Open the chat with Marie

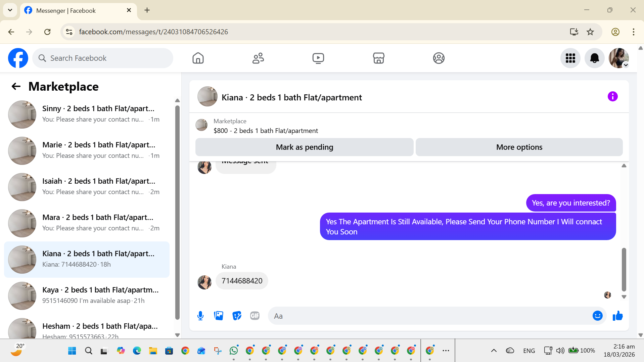tap(87, 150)
